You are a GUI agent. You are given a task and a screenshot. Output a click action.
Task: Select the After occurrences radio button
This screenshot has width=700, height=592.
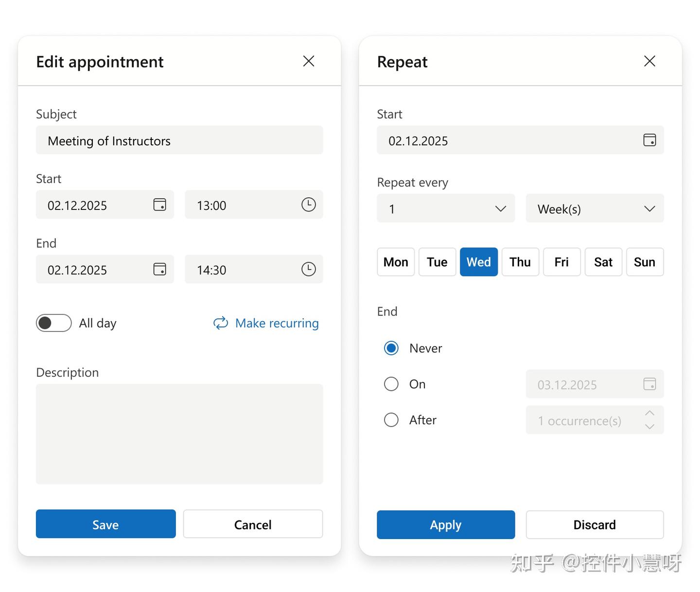391,420
